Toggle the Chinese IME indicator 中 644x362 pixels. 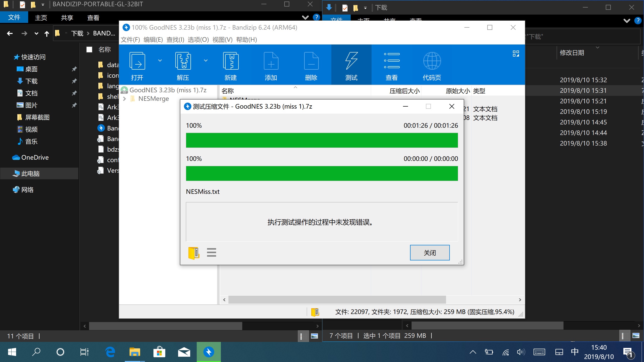point(575,352)
